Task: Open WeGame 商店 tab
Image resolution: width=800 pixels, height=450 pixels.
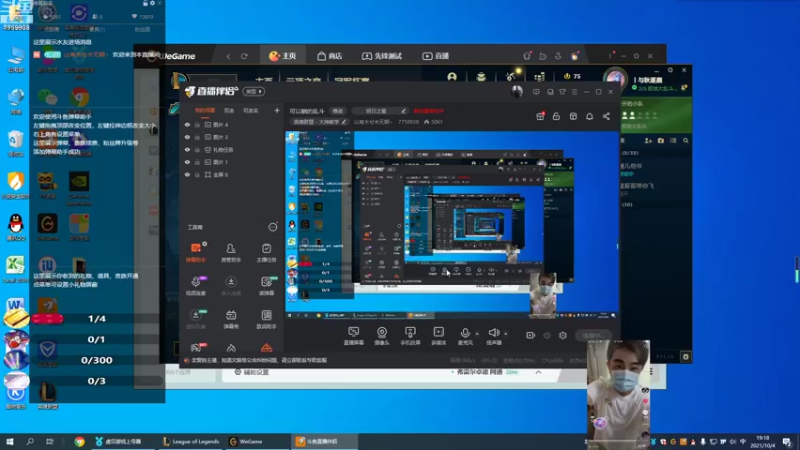Action: point(330,56)
